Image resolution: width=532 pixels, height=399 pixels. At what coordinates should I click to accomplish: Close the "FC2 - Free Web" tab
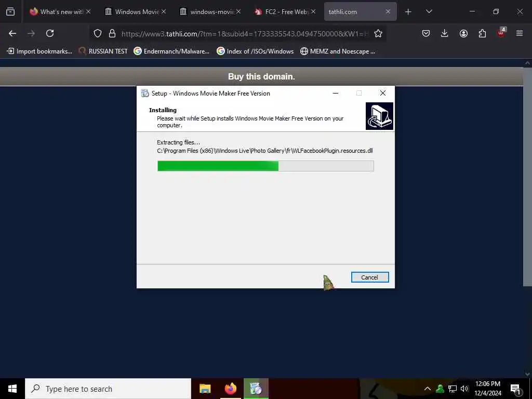(x=313, y=11)
